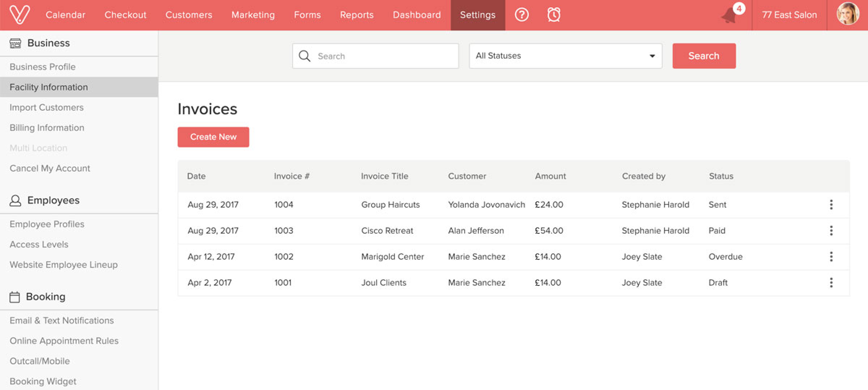Open options menu for invoice 1003
Image resolution: width=868 pixels, height=390 pixels.
pos(831,231)
